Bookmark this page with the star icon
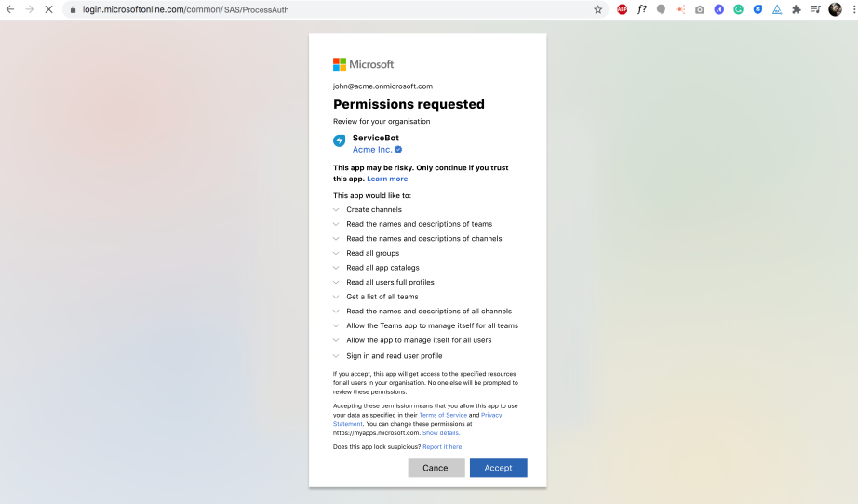This screenshot has height=504, width=858. 598,9
